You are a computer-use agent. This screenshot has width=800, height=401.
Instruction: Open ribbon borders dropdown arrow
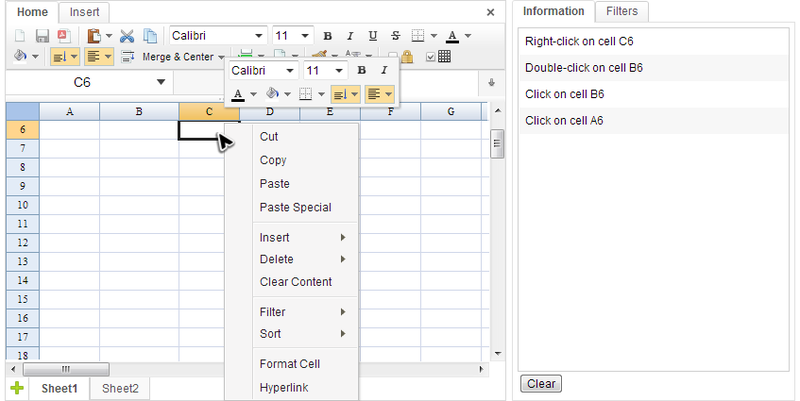point(434,36)
